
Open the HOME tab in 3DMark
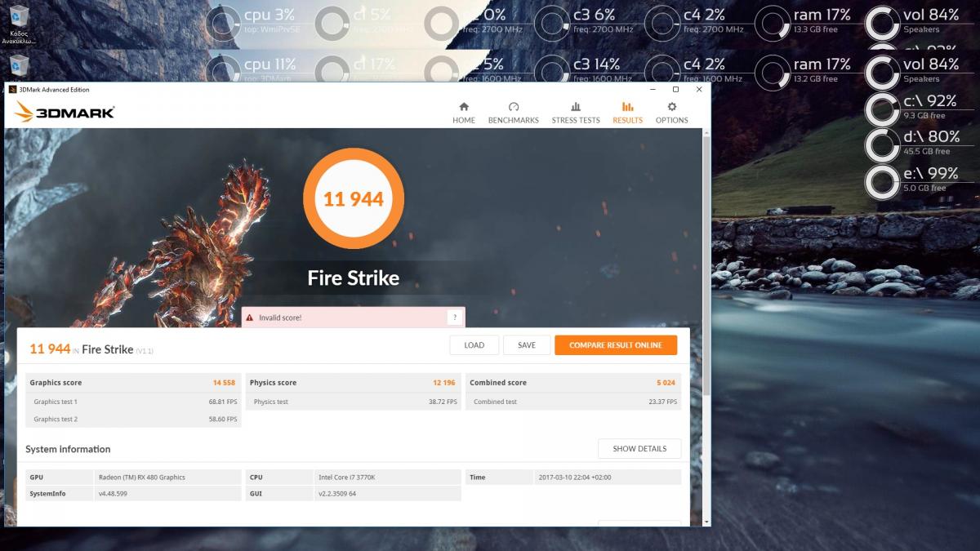(x=464, y=113)
